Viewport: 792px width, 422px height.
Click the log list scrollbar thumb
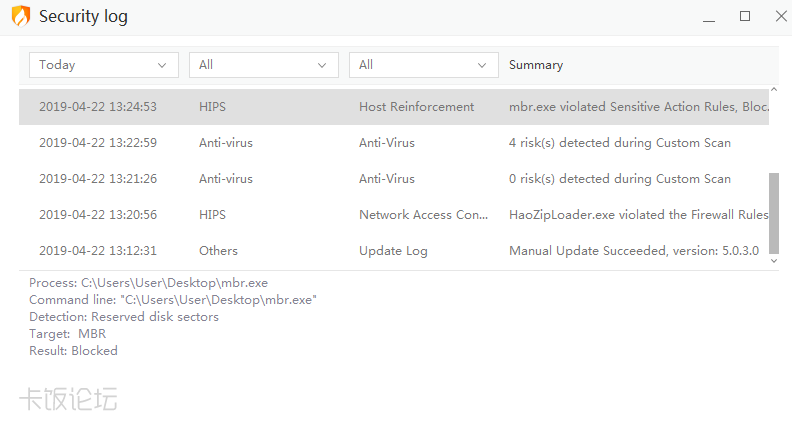click(774, 213)
